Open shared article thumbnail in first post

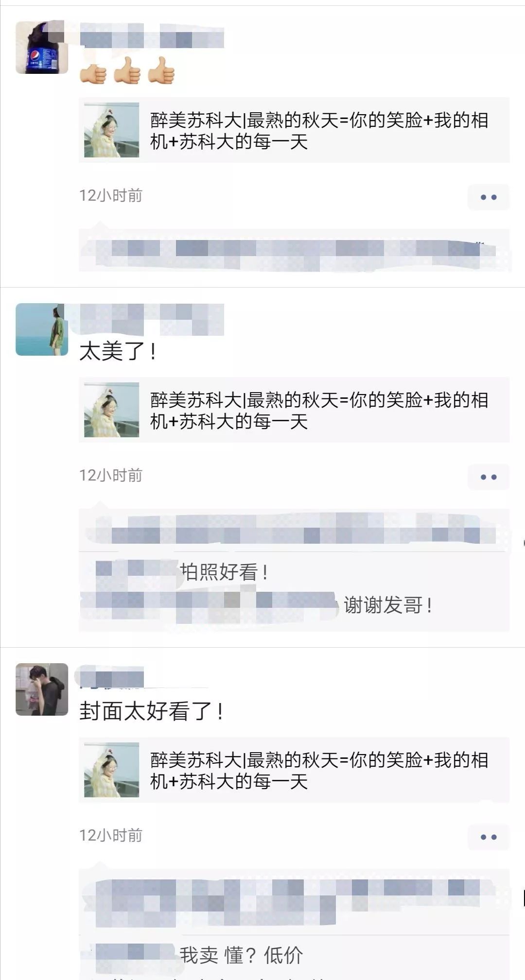[x=111, y=130]
